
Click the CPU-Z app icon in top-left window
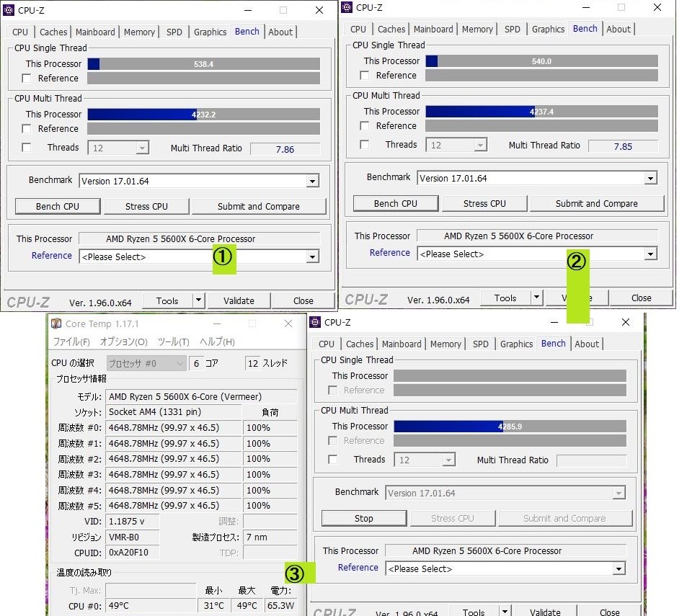pyautogui.click(x=9, y=10)
